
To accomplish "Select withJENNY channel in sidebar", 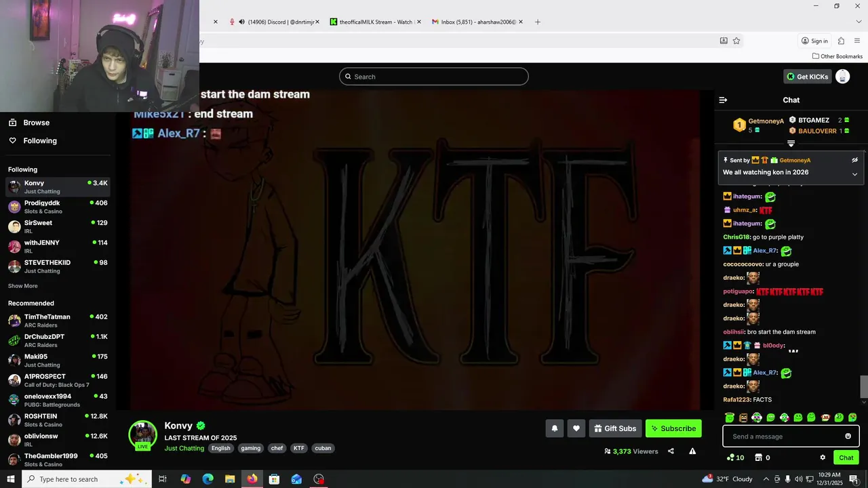I will pos(58,247).
